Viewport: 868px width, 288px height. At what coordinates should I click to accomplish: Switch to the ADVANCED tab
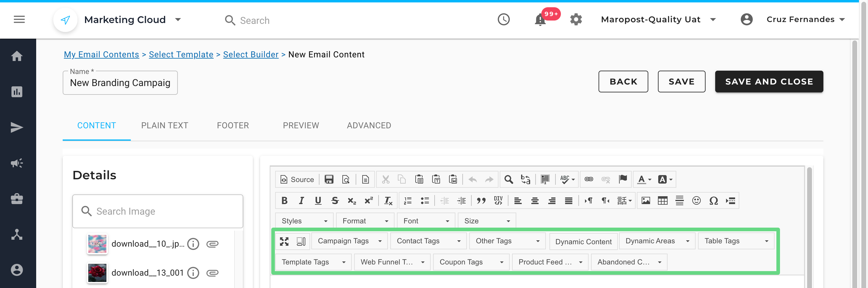coord(369,126)
